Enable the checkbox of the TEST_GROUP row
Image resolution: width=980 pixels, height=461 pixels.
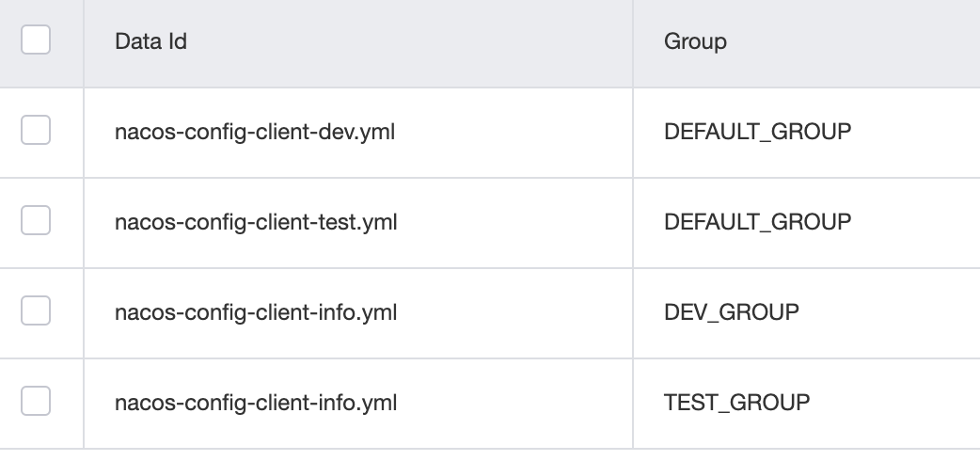coord(36,403)
